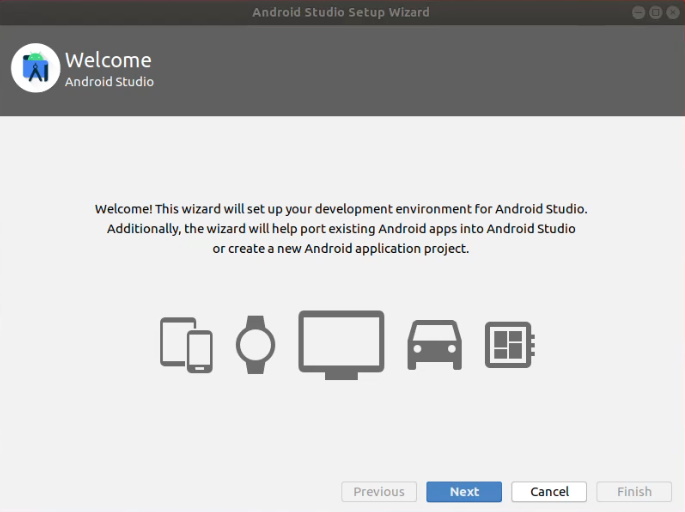This screenshot has width=685, height=512.
Task: Click the Android Auto car icon
Action: tap(434, 345)
